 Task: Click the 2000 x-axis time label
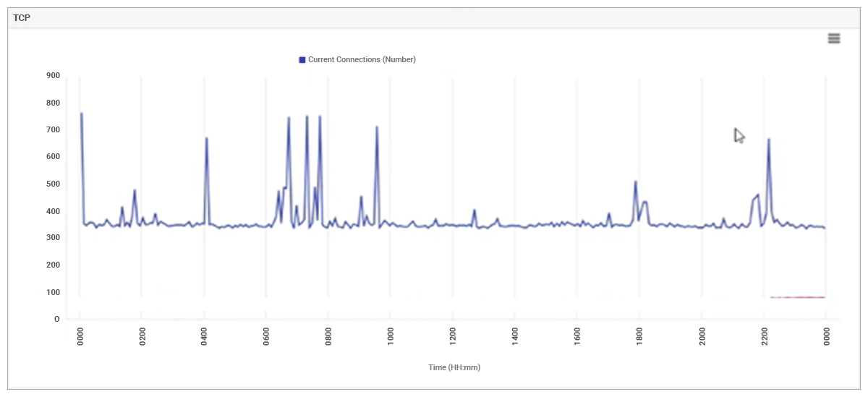click(701, 337)
